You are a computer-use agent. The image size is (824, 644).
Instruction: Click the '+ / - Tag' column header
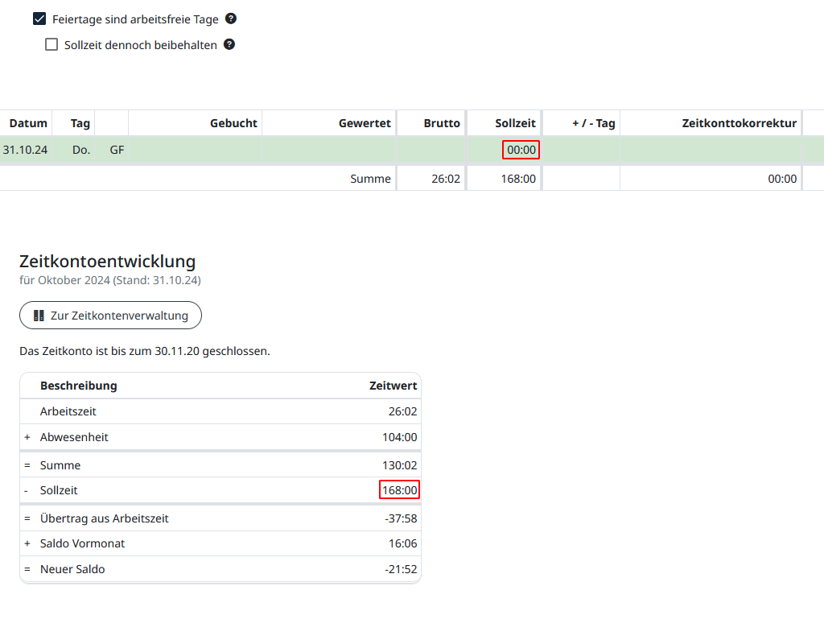tap(593, 123)
